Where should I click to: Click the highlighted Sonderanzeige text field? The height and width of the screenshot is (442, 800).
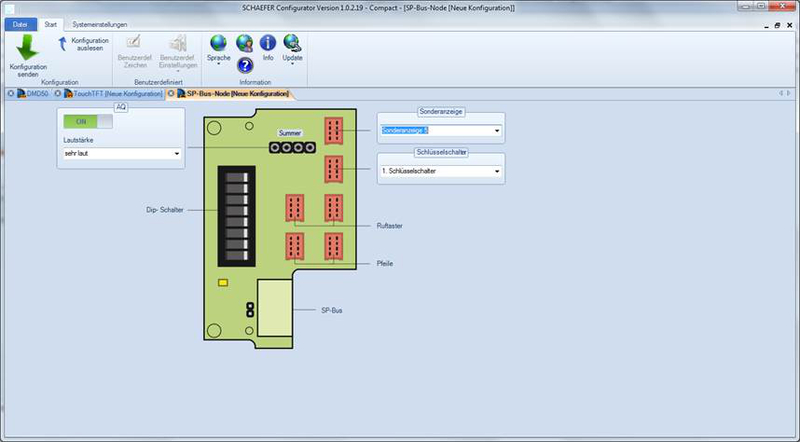(x=437, y=131)
